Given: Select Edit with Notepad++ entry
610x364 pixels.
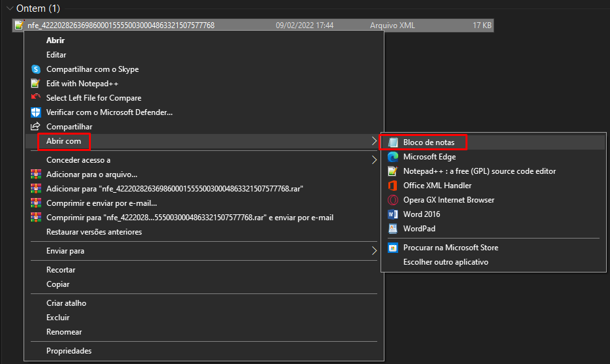Looking at the screenshot, I should [82, 84].
